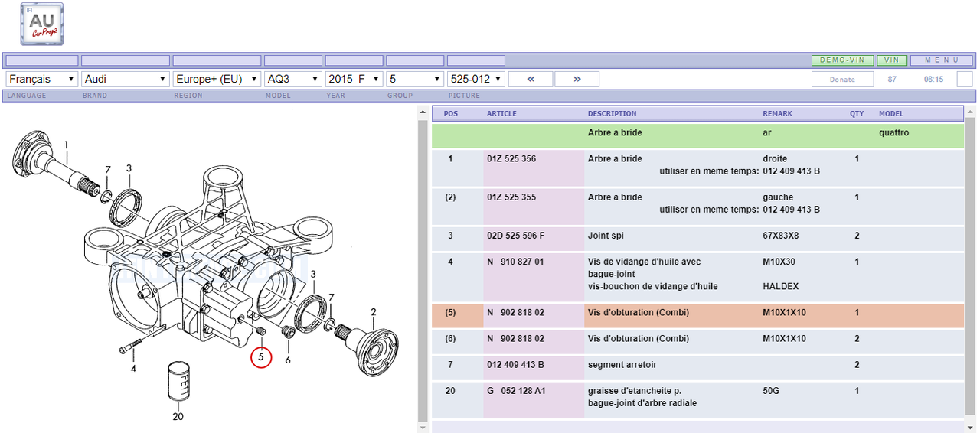Go to next picture with » button
This screenshot has width=980, height=433.
coord(577,79)
